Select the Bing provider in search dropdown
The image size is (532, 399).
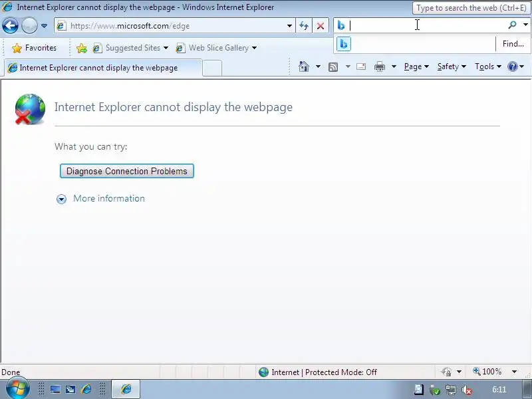[x=344, y=44]
